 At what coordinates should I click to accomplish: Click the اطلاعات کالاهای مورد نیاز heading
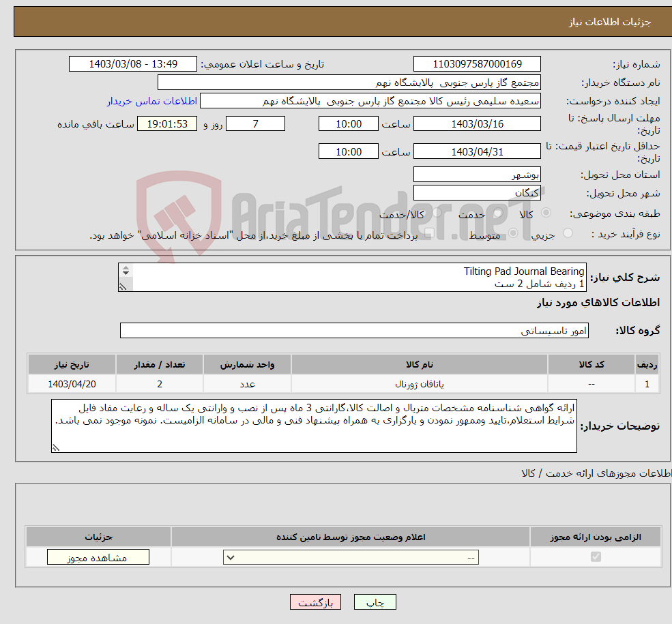click(598, 303)
